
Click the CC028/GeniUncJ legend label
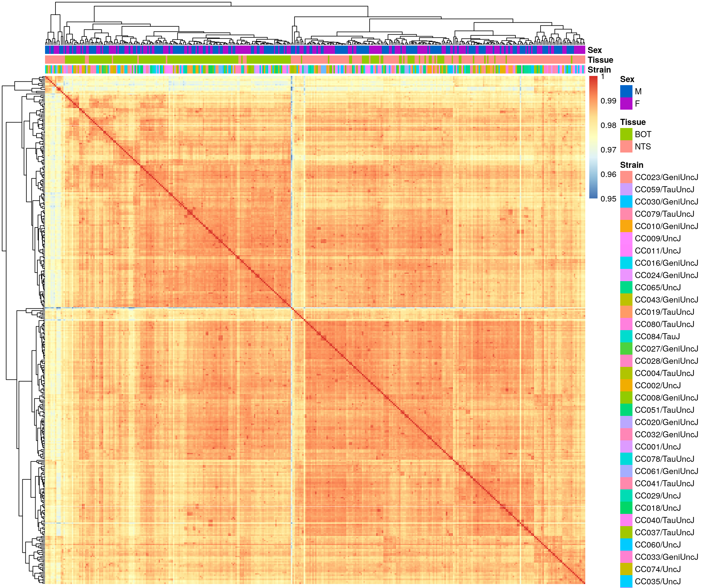click(666, 361)
